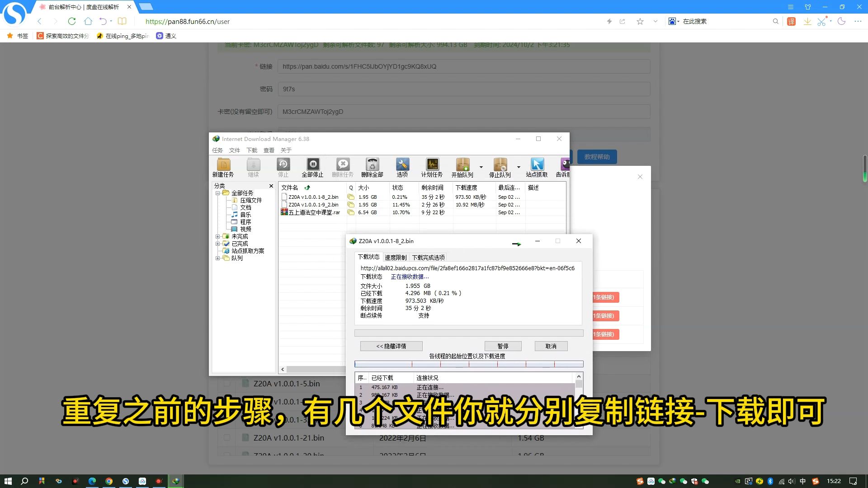868x488 pixels.
Task: Select 五上道法空中课堂.rar download row
Action: (422, 212)
